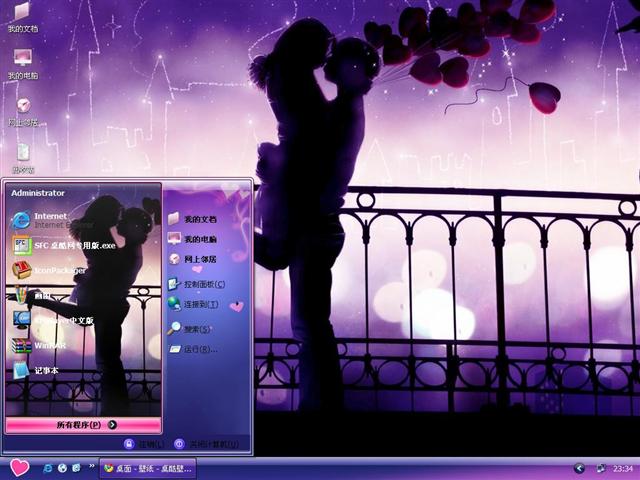Image resolution: width=640 pixels, height=480 pixels.
Task: Open 记事本 Notepad from the Start menu
Action: point(35,371)
